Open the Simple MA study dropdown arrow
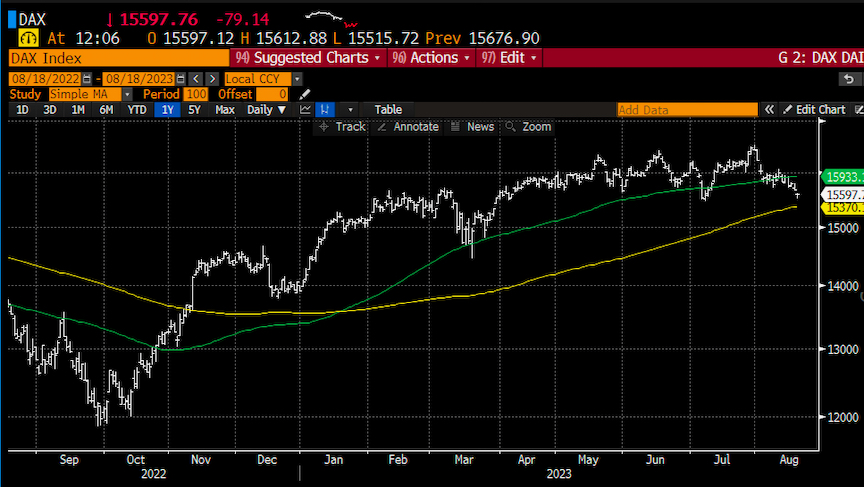 (x=127, y=94)
